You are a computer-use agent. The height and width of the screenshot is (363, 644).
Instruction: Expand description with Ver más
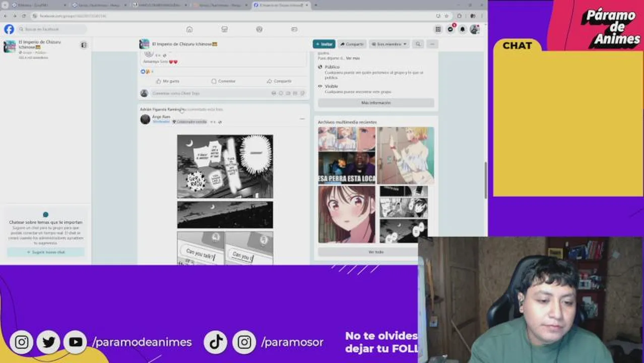click(353, 58)
